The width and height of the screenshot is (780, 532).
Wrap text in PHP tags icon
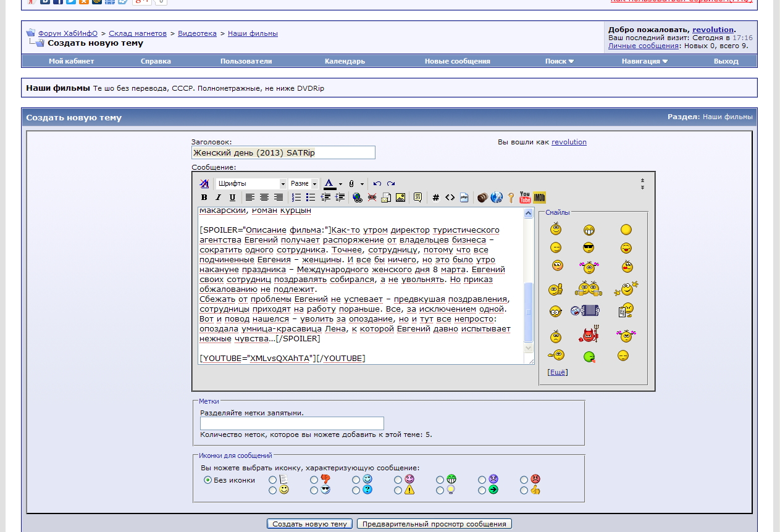coord(464,197)
